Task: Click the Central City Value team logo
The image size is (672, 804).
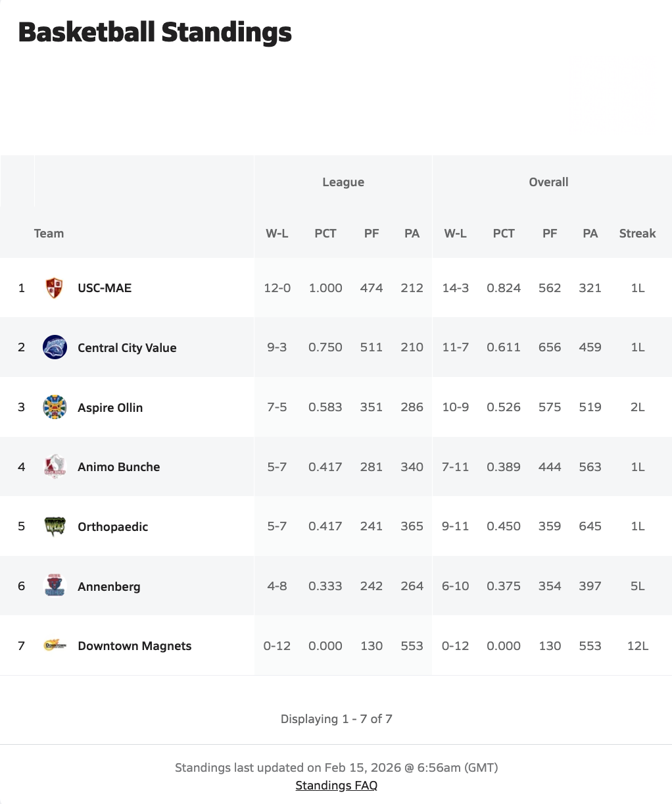Action: coord(55,347)
